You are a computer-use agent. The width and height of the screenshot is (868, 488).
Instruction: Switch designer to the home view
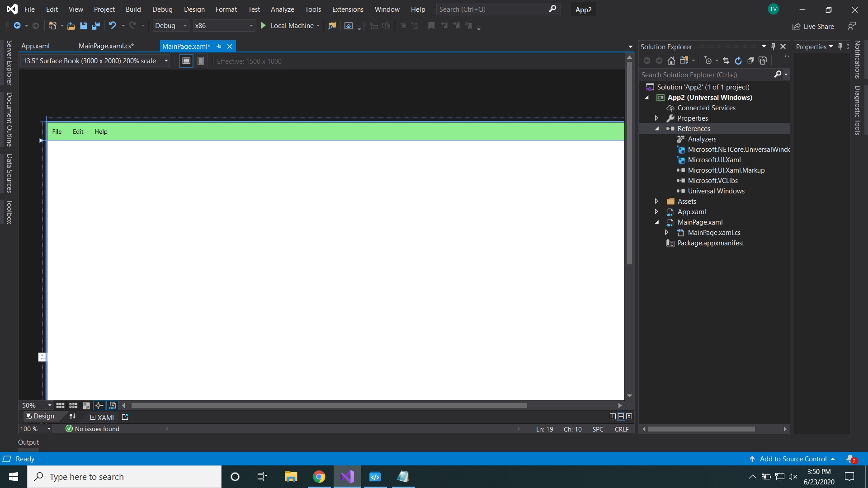[349, 26]
